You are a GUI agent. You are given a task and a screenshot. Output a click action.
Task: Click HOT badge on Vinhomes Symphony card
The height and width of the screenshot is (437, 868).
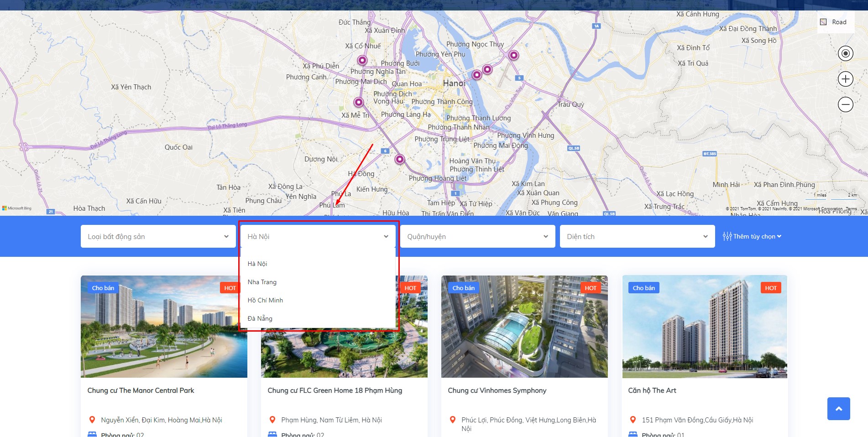click(x=591, y=288)
